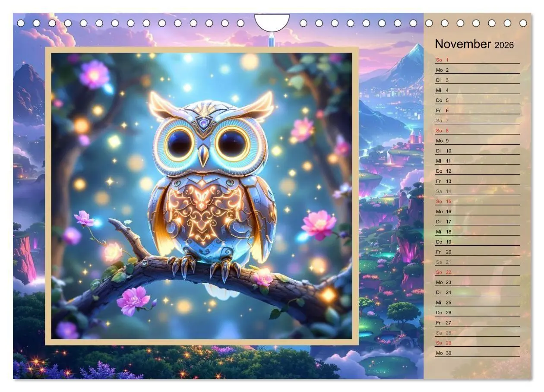
Task: Select the owl's glowing heart emblem
Action: pos(203,212)
